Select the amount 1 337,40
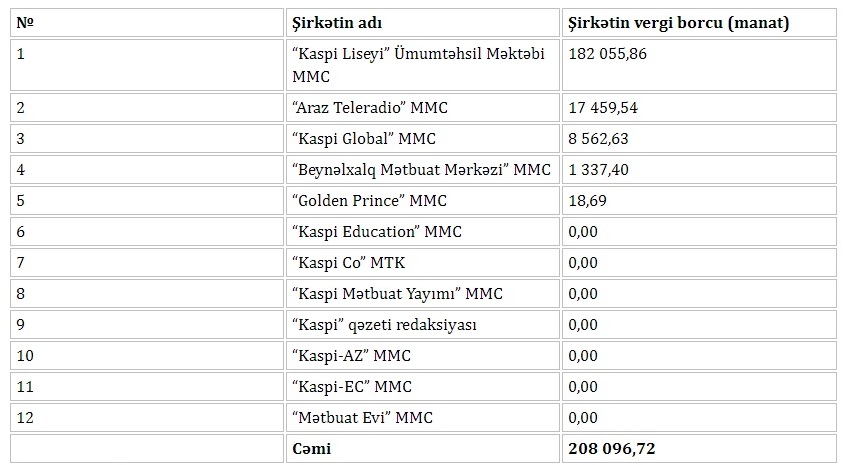The height and width of the screenshot is (465, 855). coord(598,170)
